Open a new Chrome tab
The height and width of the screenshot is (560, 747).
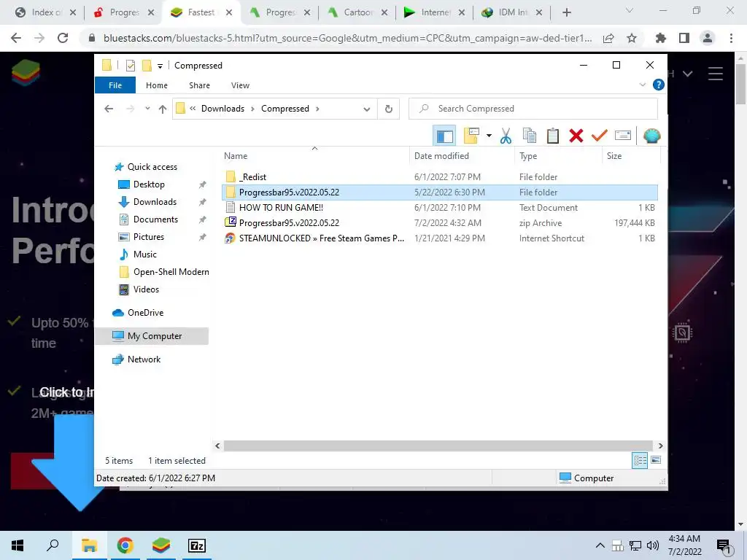566,12
